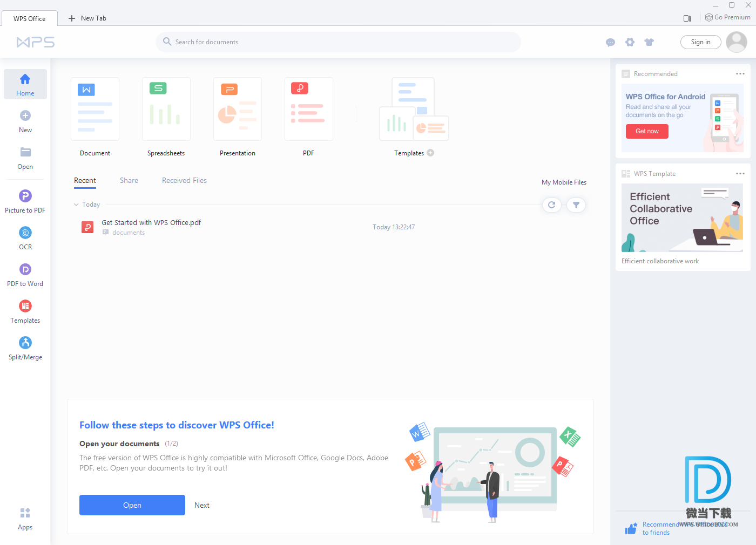Click the skin shirt icon in header

click(649, 42)
